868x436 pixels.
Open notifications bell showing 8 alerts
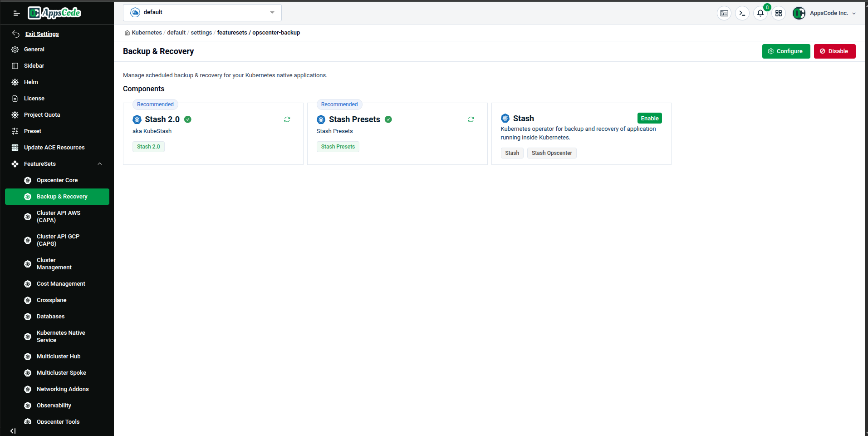tap(760, 13)
